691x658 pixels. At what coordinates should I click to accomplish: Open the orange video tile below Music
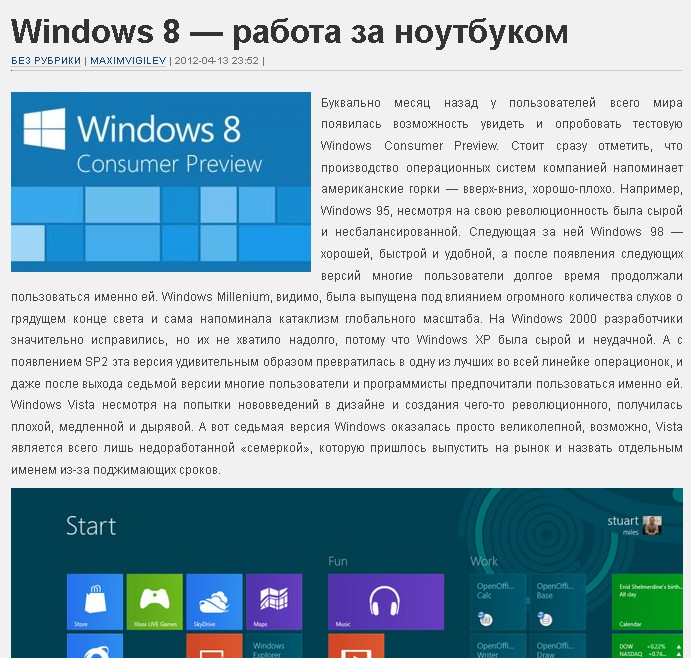click(x=356, y=646)
